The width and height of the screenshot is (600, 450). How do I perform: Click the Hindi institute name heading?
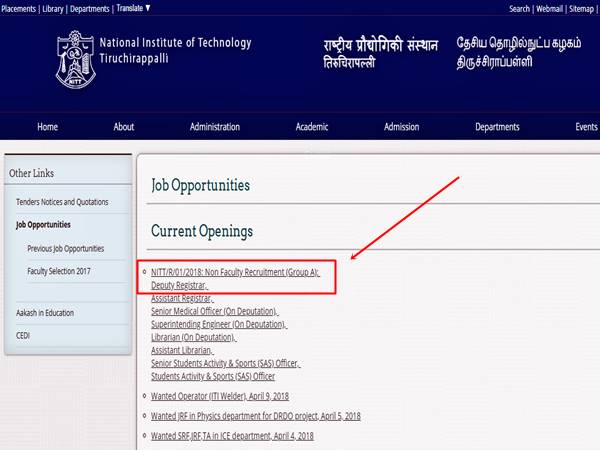(380, 53)
